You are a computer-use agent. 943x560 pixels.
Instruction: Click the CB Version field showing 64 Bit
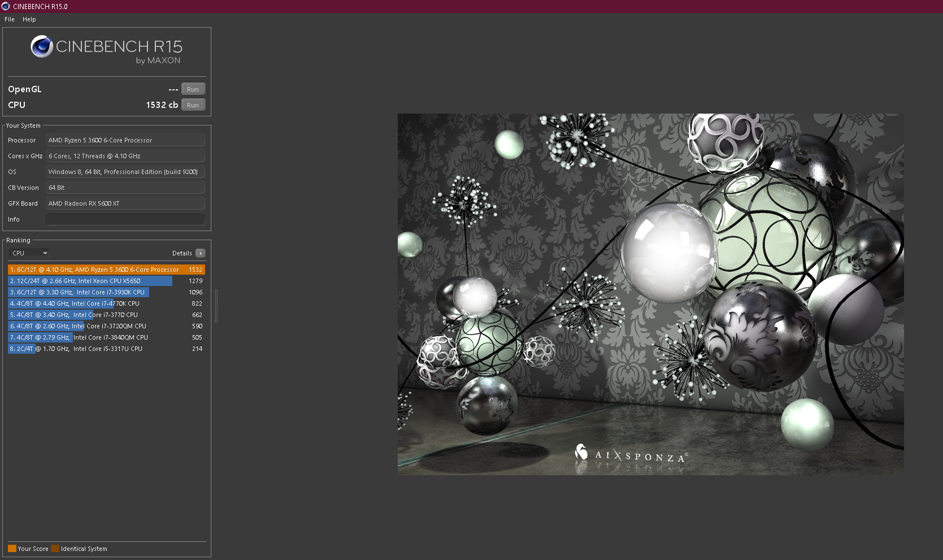point(125,188)
